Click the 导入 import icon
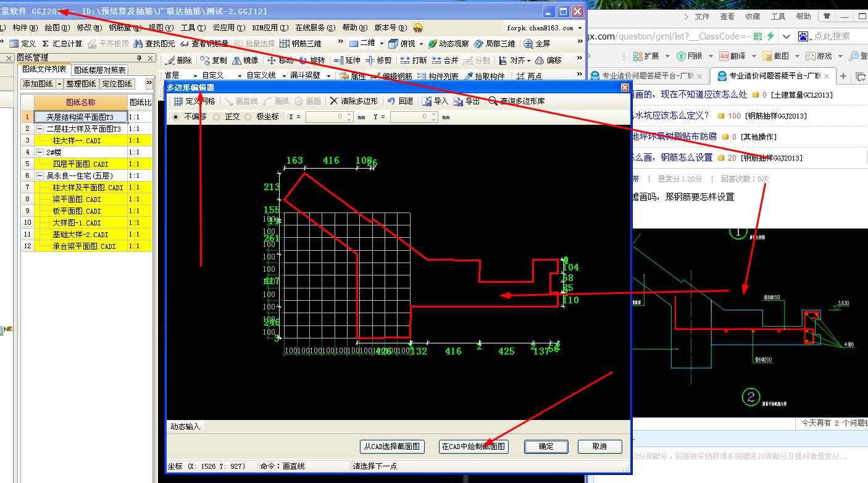 click(x=426, y=101)
